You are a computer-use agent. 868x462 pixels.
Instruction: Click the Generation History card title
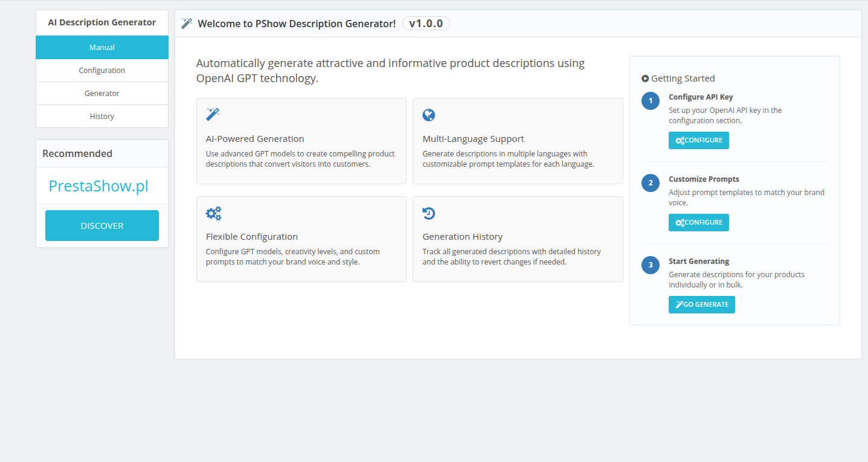[463, 236]
